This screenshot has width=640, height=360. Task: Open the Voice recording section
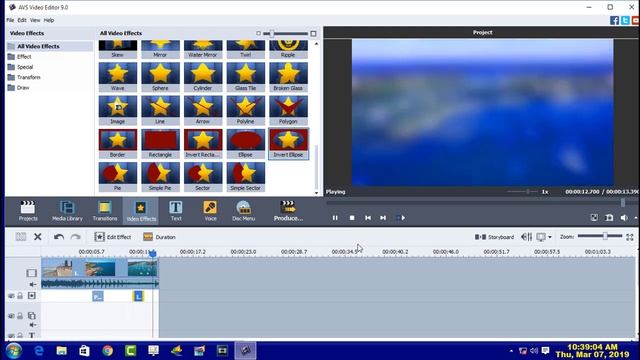pos(210,211)
